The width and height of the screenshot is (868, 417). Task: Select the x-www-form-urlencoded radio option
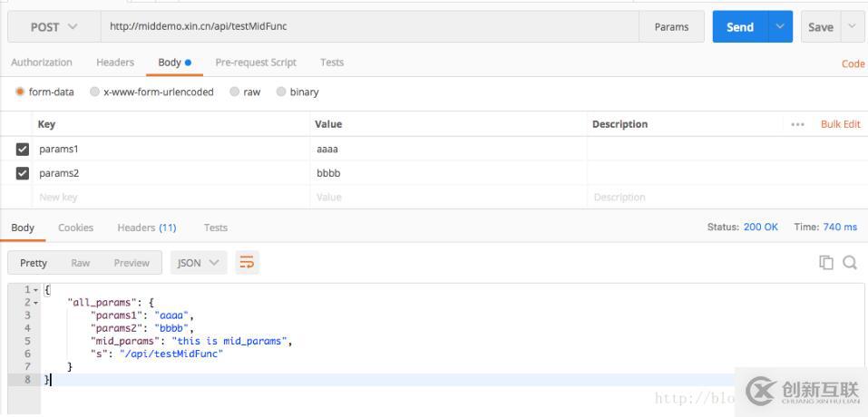(95, 92)
